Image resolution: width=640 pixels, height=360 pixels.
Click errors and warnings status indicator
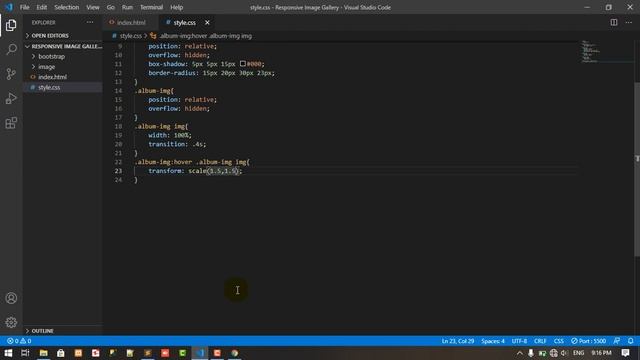[x=19, y=341]
